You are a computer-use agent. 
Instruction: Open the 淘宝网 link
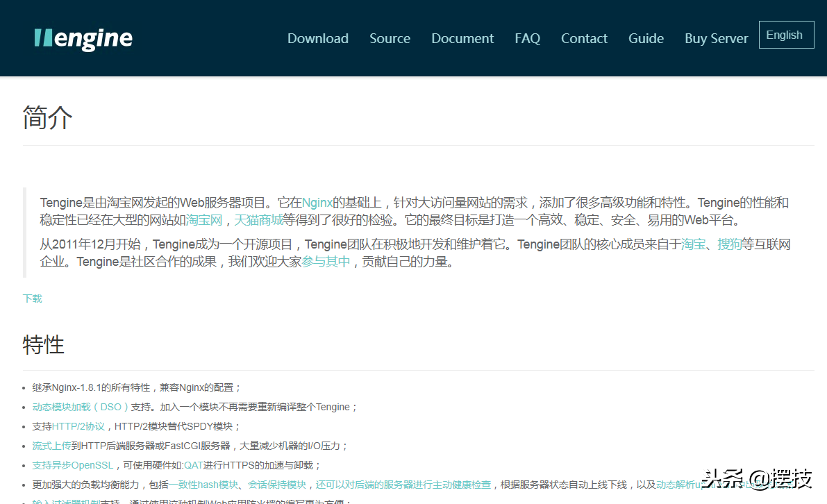pos(204,221)
